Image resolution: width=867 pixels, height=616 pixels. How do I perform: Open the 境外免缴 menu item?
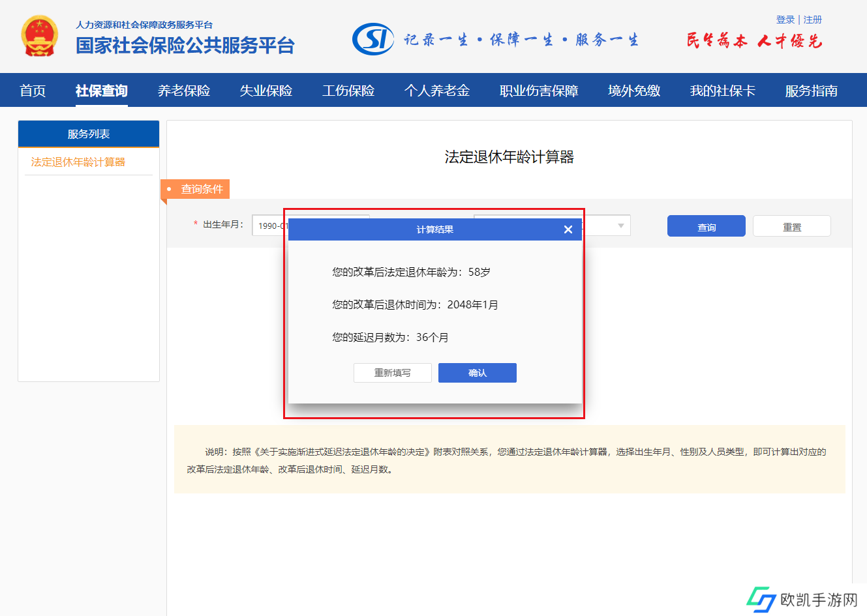tap(633, 91)
